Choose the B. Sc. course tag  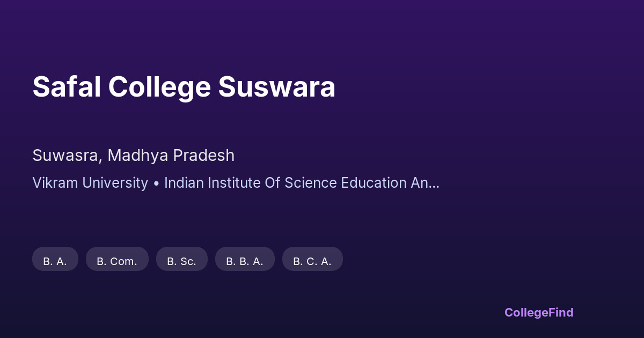(181, 259)
